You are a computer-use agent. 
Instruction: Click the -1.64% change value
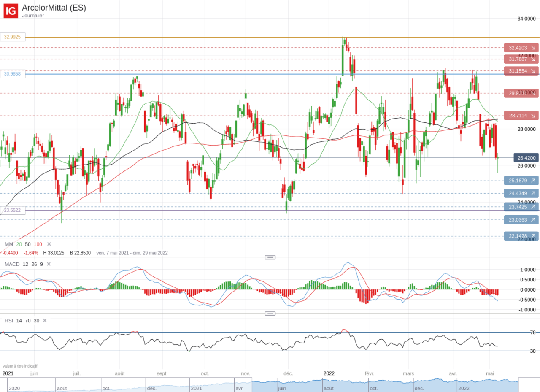31,253
